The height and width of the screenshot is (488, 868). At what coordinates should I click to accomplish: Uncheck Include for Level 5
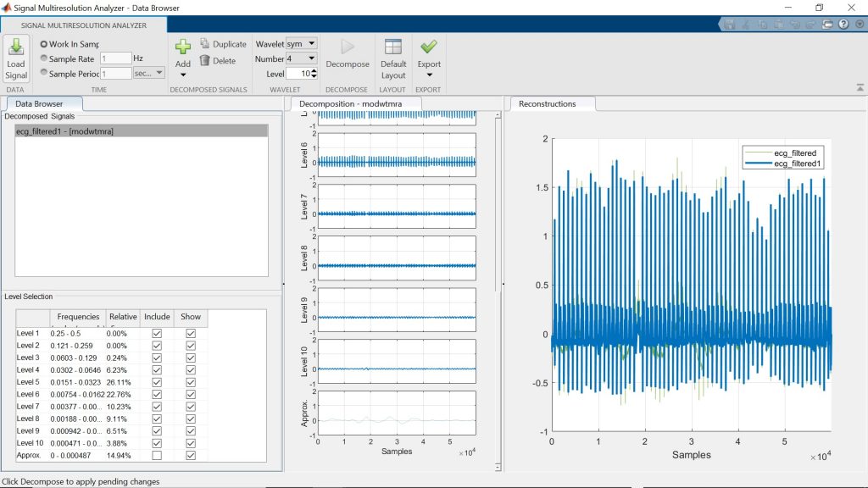[x=157, y=383]
